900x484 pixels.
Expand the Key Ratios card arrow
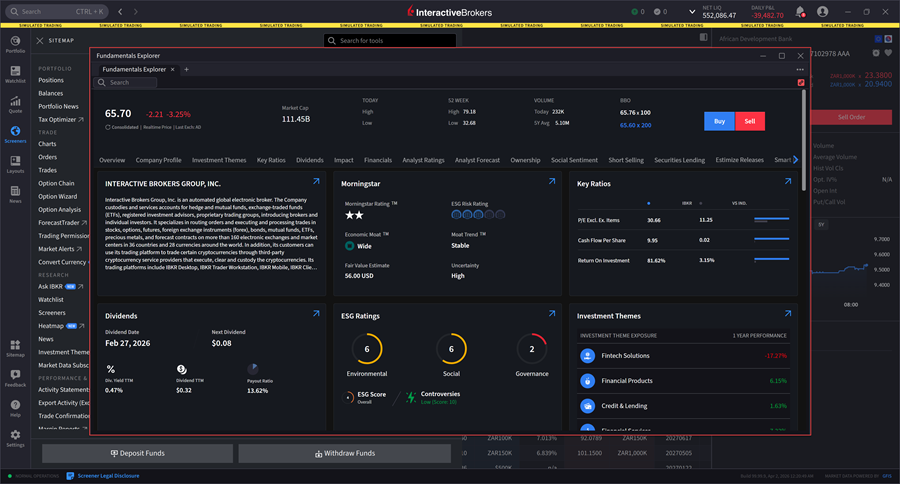789,182
